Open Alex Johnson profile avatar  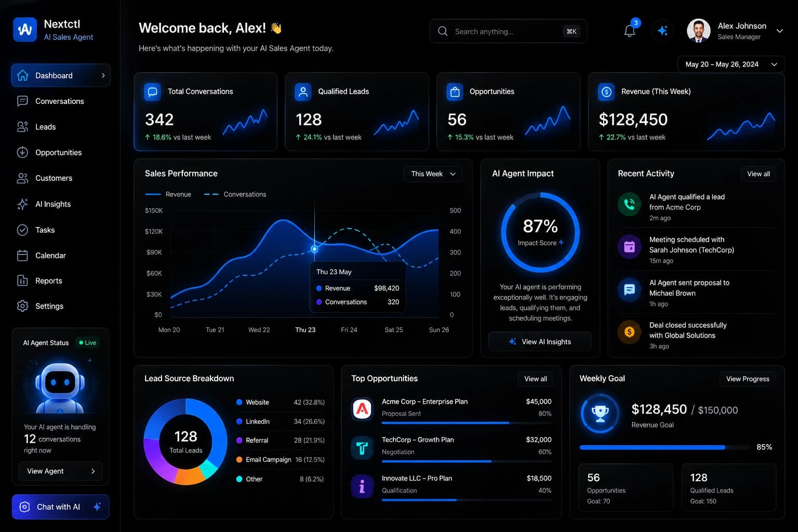tap(698, 31)
